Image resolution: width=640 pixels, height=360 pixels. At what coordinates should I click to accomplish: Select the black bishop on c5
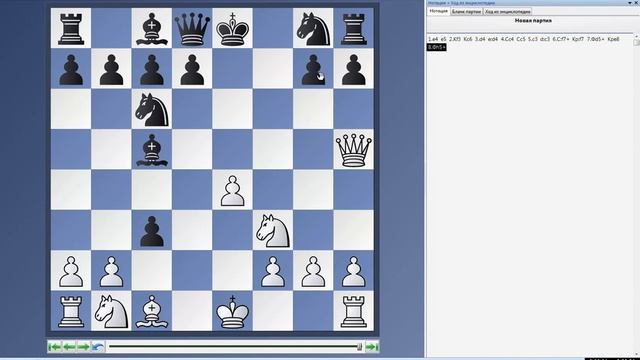[x=152, y=150]
